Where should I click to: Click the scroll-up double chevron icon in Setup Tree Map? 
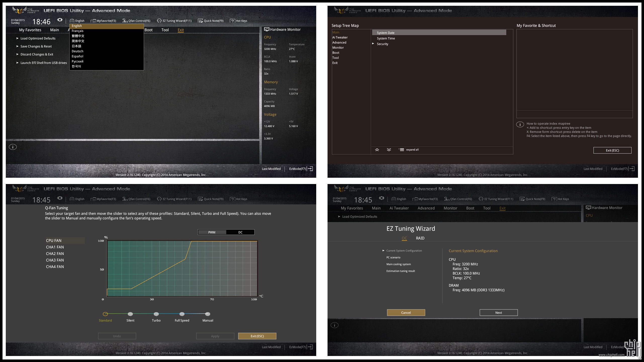pos(377,150)
